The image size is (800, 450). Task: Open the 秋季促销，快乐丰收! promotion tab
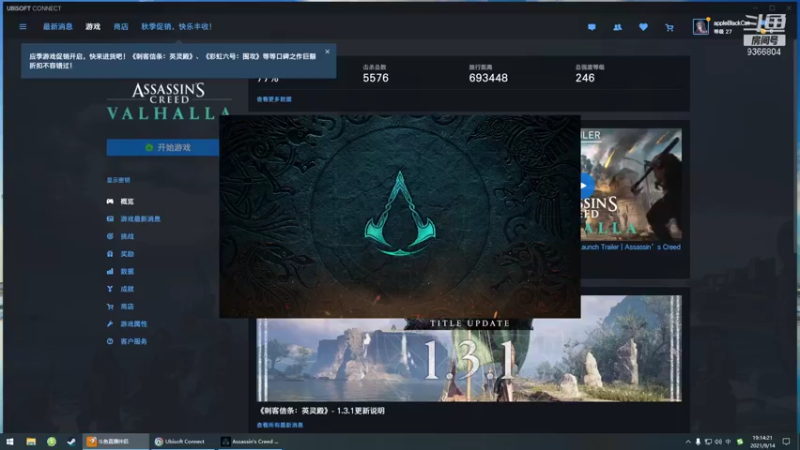tap(177, 27)
